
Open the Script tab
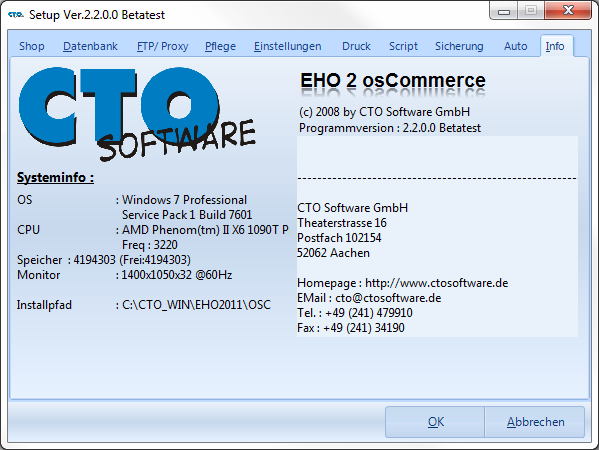point(403,46)
